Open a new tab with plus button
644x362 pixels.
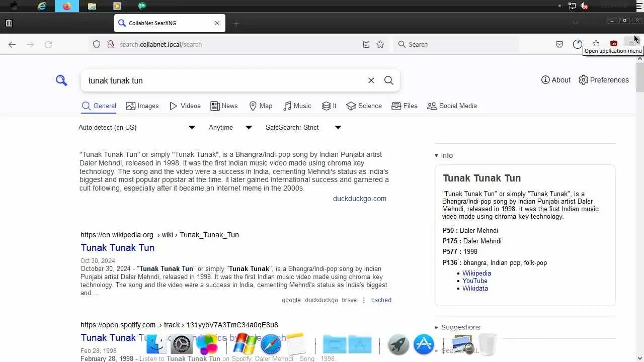236,23
